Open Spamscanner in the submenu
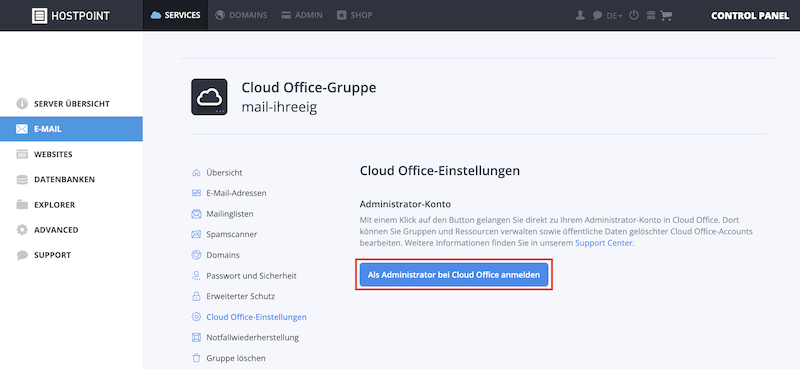The image size is (800, 369). (x=232, y=234)
